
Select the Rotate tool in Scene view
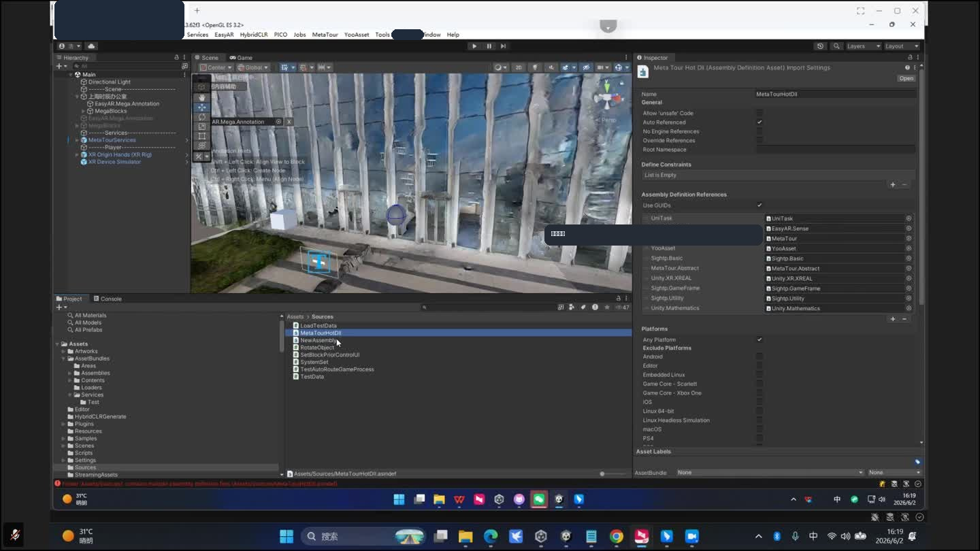pos(202,117)
